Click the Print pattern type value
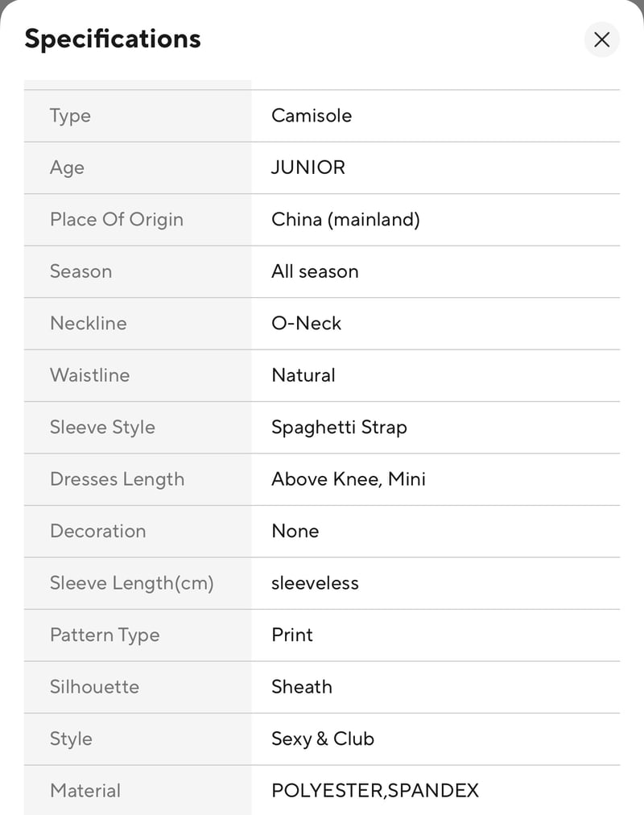The height and width of the screenshot is (815, 644). click(x=292, y=635)
